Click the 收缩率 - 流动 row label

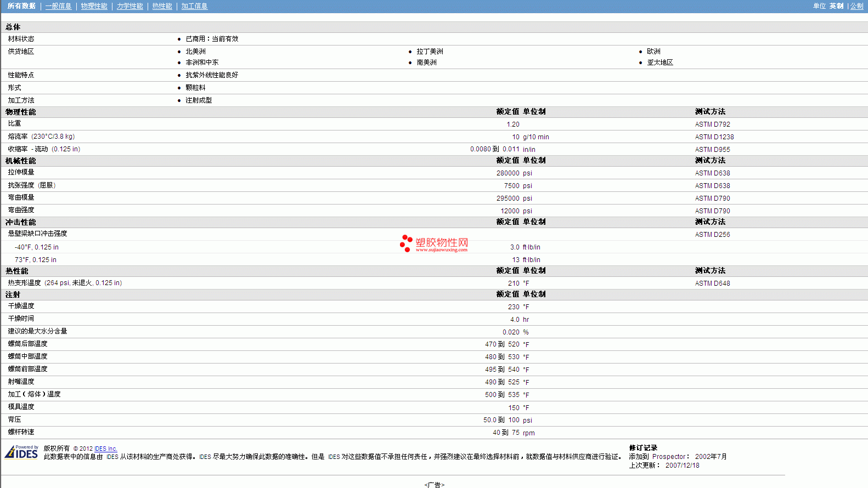click(x=44, y=149)
